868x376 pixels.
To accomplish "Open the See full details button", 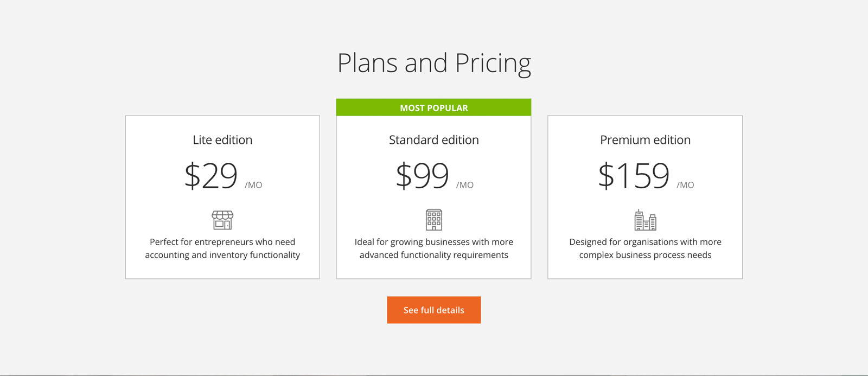I will [434, 310].
